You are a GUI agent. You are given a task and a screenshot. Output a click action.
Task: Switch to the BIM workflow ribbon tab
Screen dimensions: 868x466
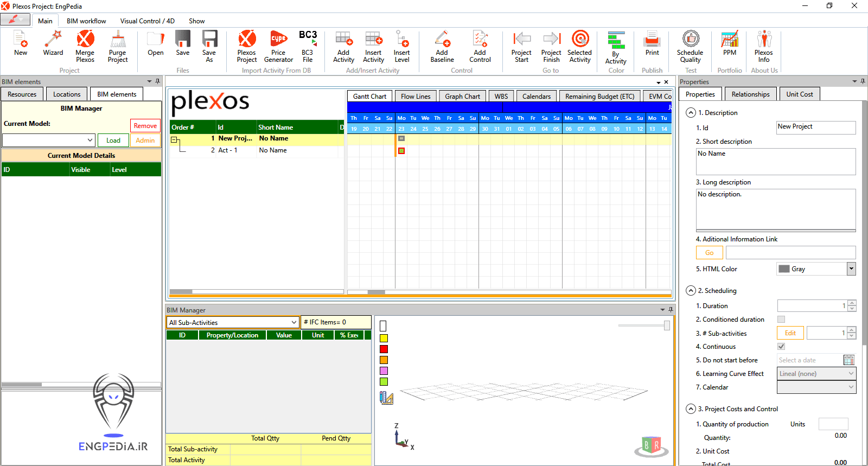click(x=86, y=21)
